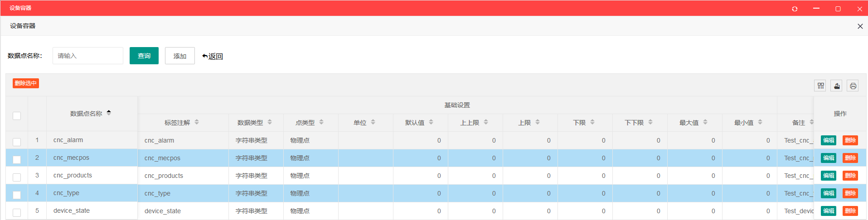Check the cnc_products row checkbox

coord(17,177)
